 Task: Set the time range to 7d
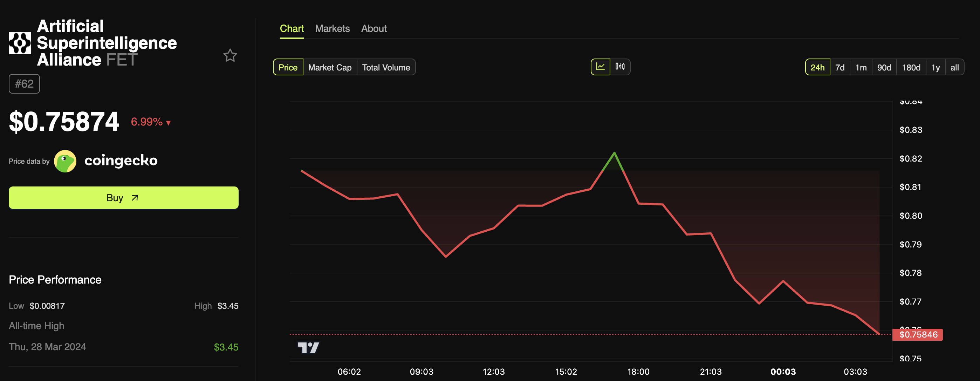(839, 67)
